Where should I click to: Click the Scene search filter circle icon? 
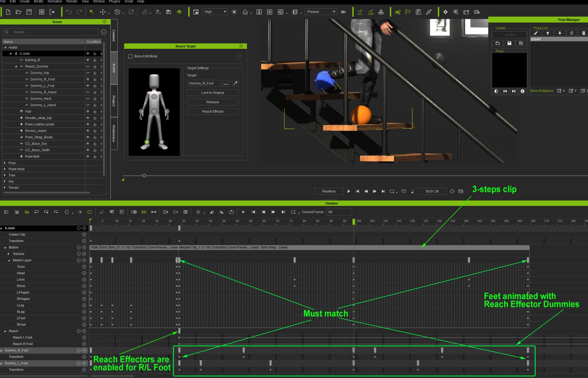tap(104, 32)
